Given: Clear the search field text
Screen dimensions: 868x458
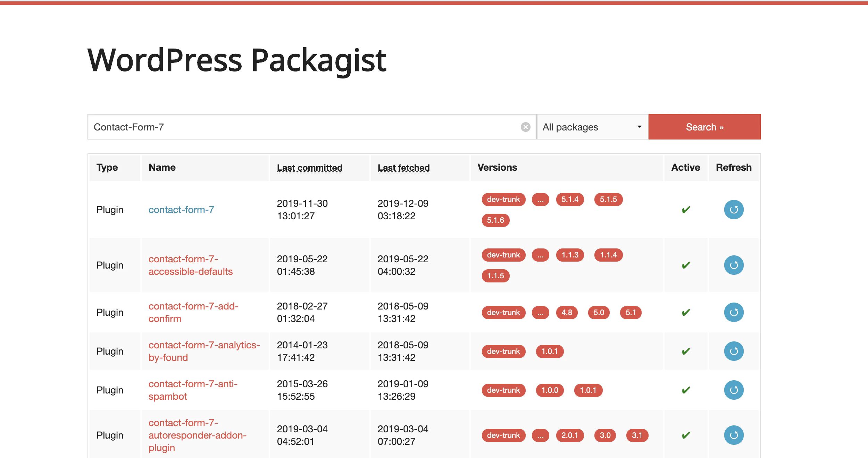Looking at the screenshot, I should point(526,127).
